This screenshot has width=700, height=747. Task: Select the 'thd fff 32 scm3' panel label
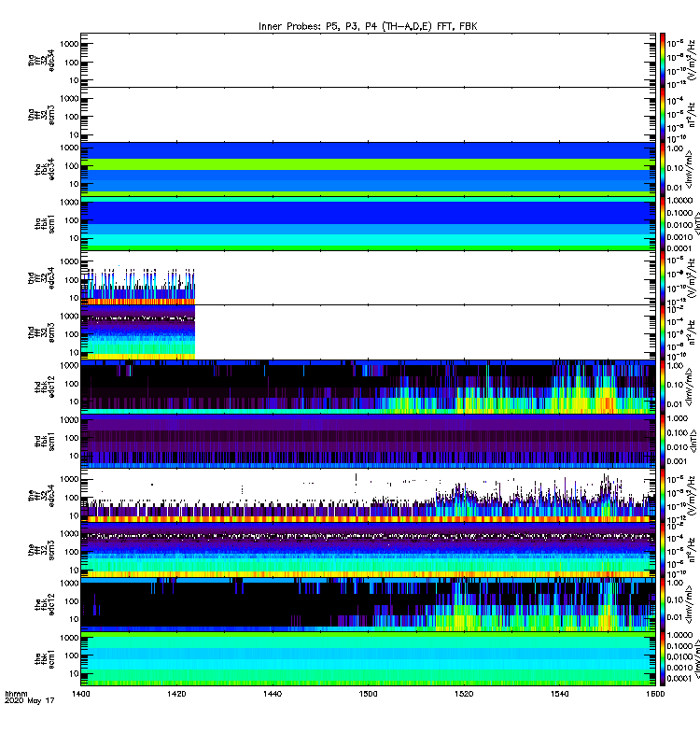(x=41, y=332)
